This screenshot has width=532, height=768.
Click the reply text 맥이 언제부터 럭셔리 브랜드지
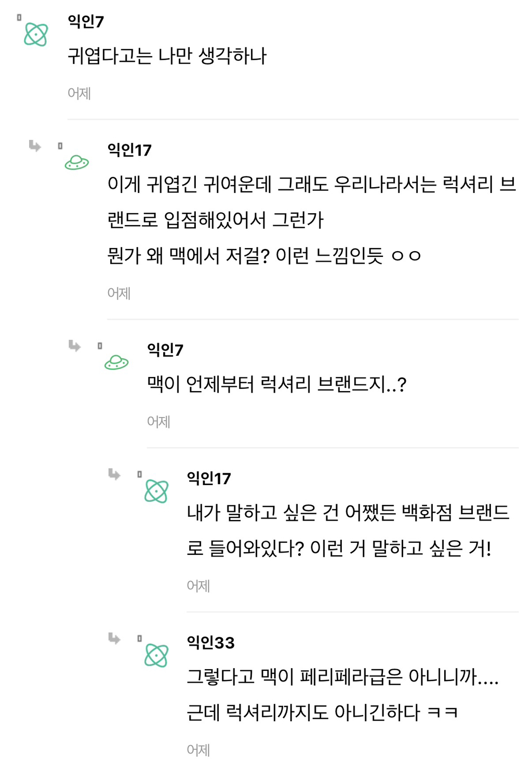[x=276, y=385]
